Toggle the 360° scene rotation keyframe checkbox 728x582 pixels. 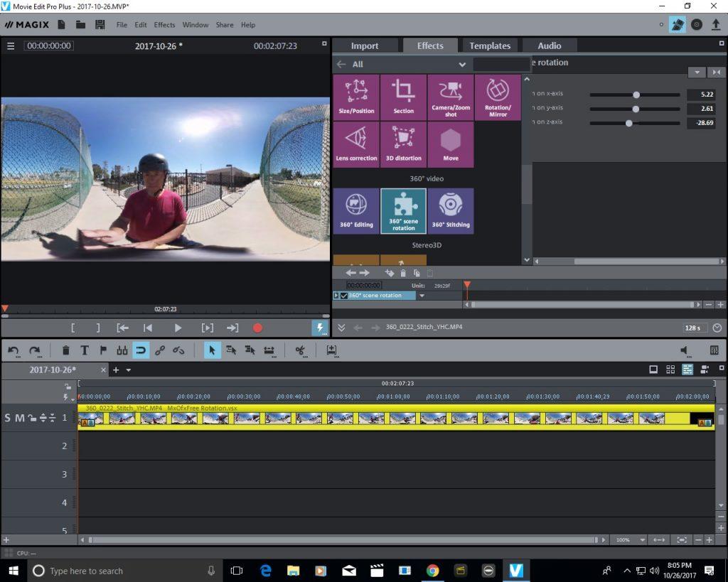pos(344,295)
